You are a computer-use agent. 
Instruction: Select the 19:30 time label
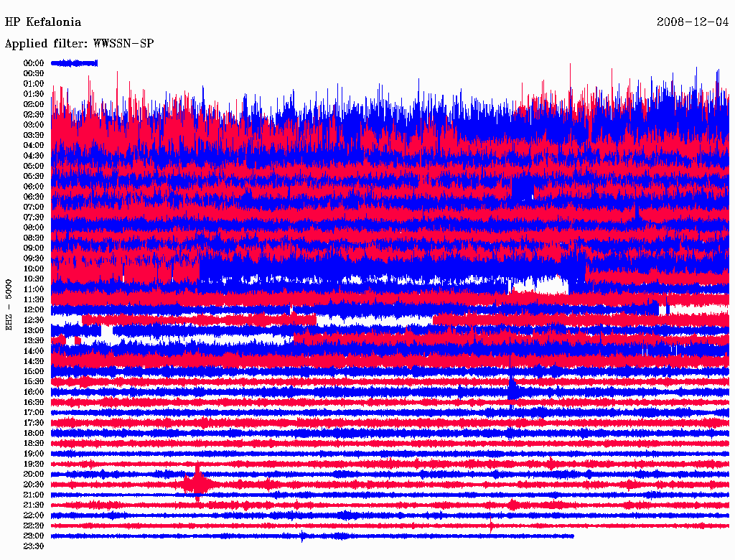click(x=34, y=465)
